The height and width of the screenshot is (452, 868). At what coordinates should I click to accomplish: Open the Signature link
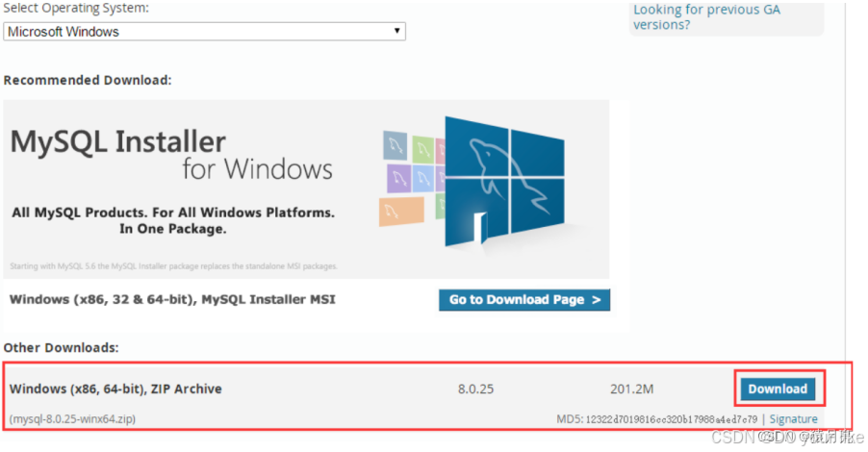click(793, 419)
